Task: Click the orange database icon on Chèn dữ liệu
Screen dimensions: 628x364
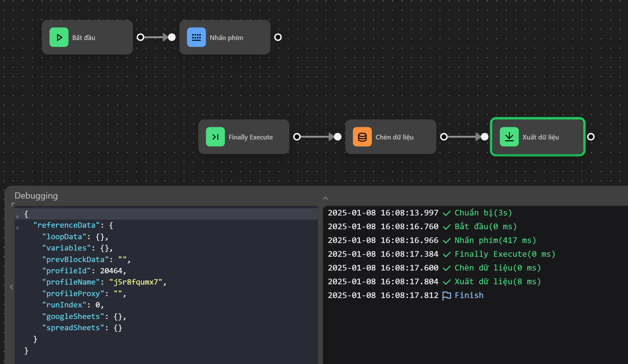Action: 362,137
